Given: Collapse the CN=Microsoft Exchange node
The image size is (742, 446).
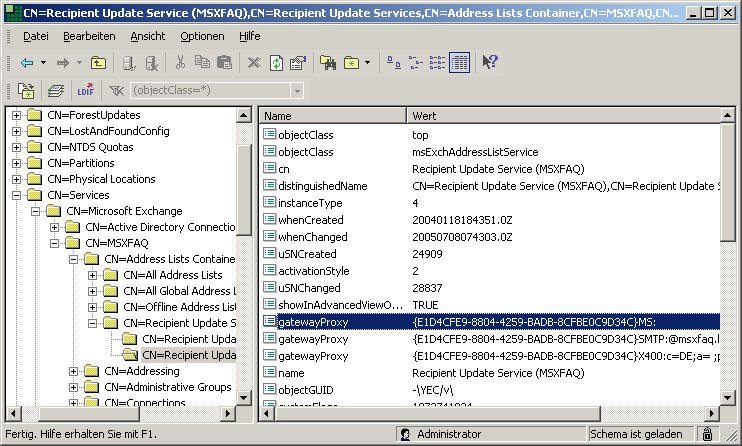Looking at the screenshot, I should pos(35,211).
